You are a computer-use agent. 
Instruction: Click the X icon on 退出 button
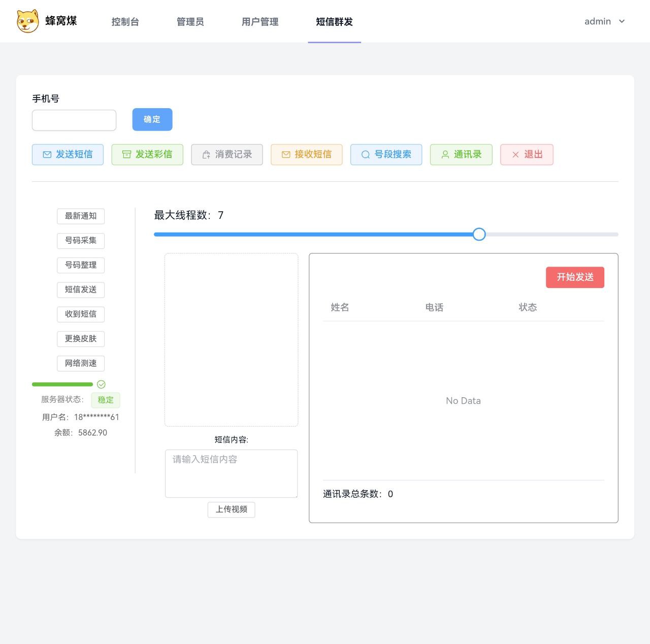click(x=515, y=155)
